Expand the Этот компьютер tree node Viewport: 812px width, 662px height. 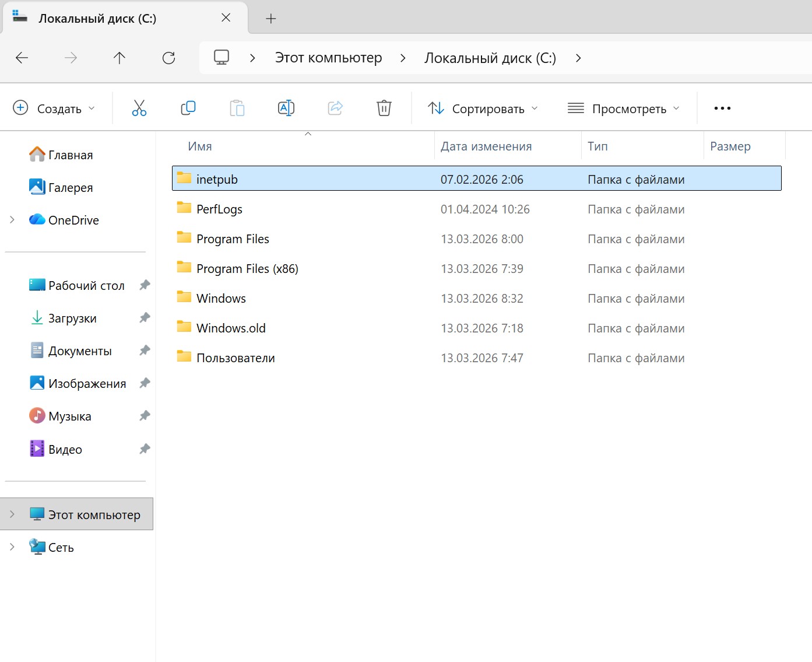pyautogui.click(x=12, y=514)
